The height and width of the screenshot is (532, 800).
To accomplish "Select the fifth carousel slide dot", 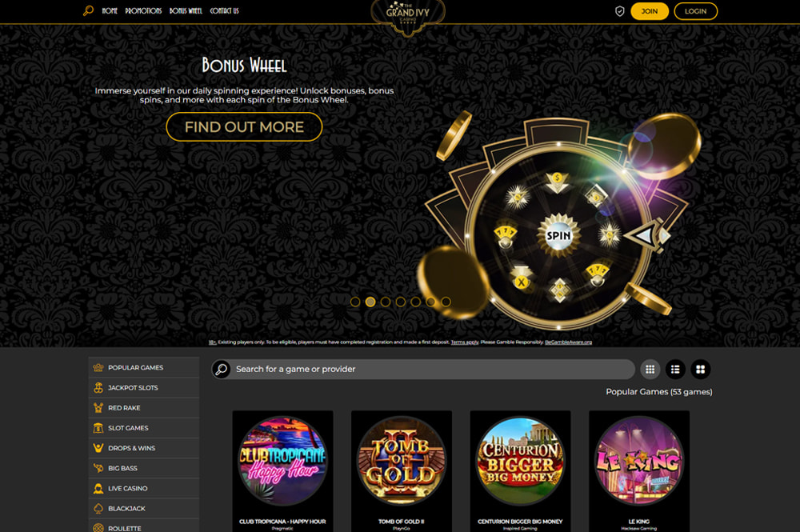I will 416,302.
